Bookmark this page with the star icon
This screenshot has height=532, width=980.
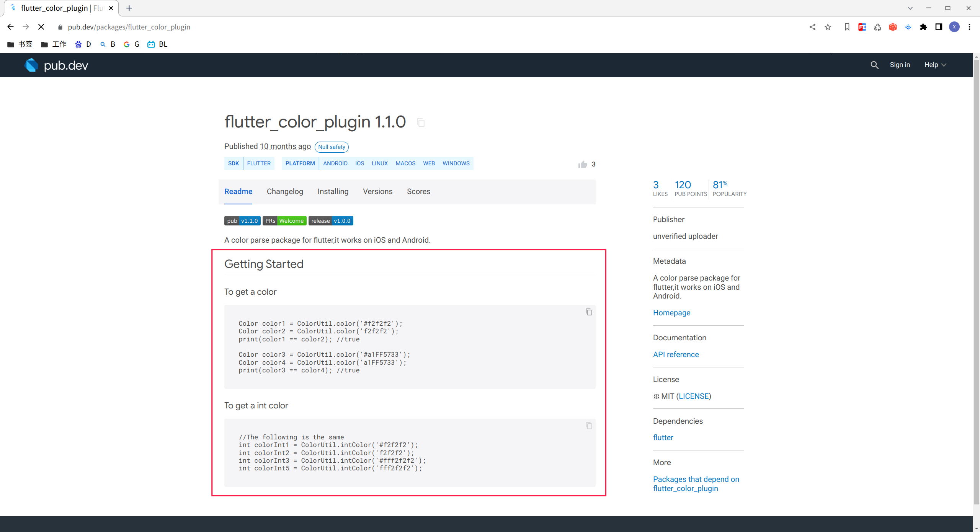[x=828, y=27]
